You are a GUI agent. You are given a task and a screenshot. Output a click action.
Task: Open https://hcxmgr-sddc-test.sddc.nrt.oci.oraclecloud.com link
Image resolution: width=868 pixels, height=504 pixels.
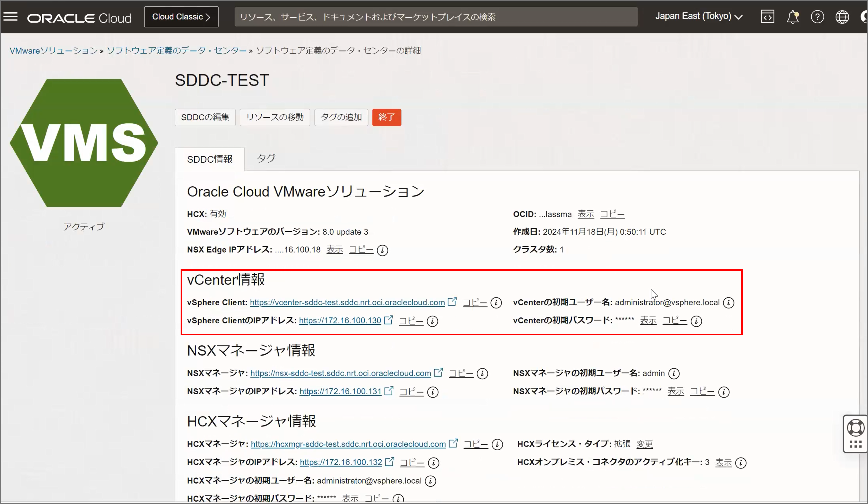(348, 444)
